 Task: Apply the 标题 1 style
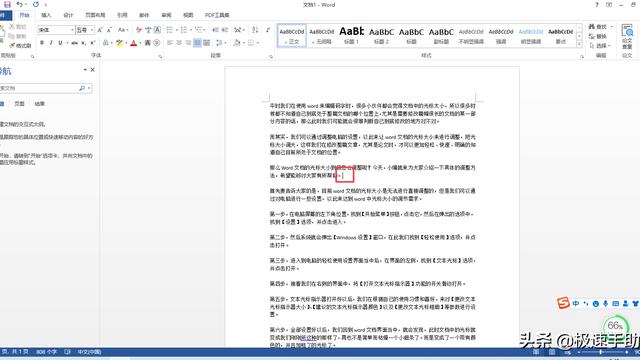pos(351,36)
